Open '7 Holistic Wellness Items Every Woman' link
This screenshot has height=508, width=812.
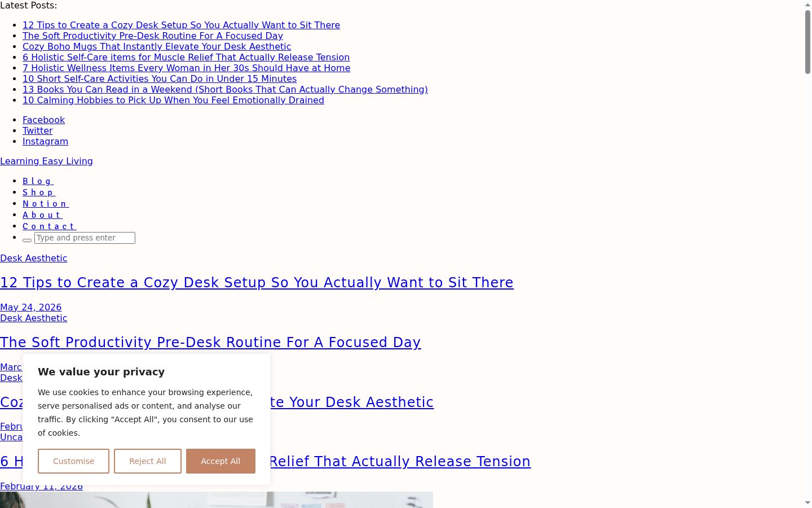click(x=186, y=68)
